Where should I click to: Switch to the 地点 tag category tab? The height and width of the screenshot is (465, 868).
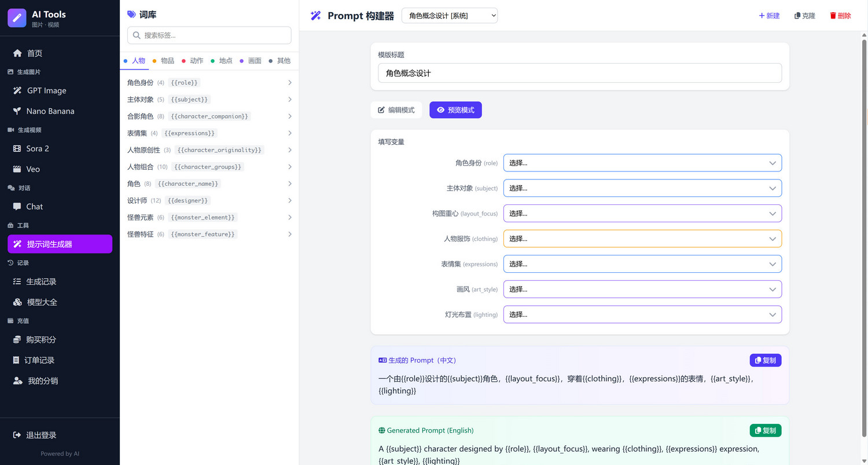(222, 61)
